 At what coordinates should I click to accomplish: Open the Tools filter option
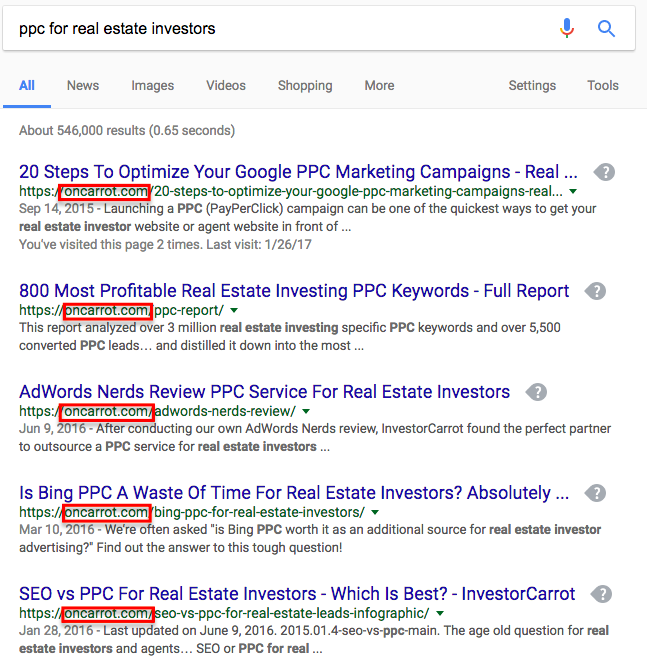602,85
